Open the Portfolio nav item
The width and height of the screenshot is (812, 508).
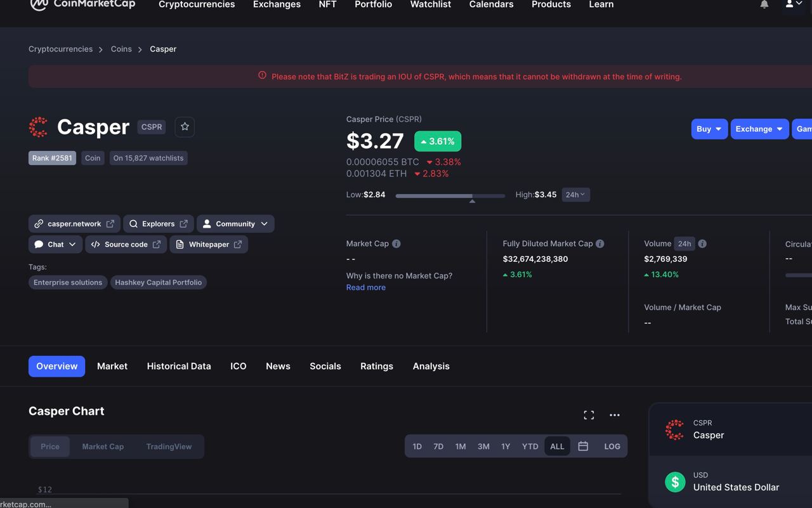click(373, 4)
